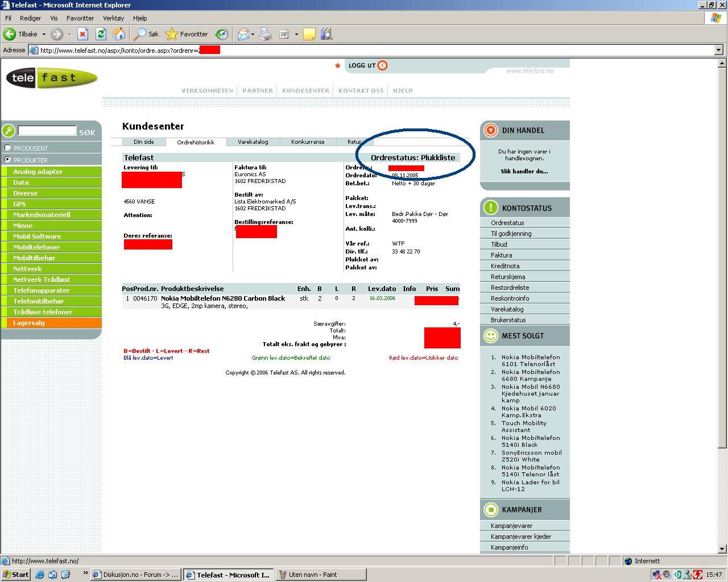Switch to the Varekatalog tab
Screen dimensions: 728x582
253,142
